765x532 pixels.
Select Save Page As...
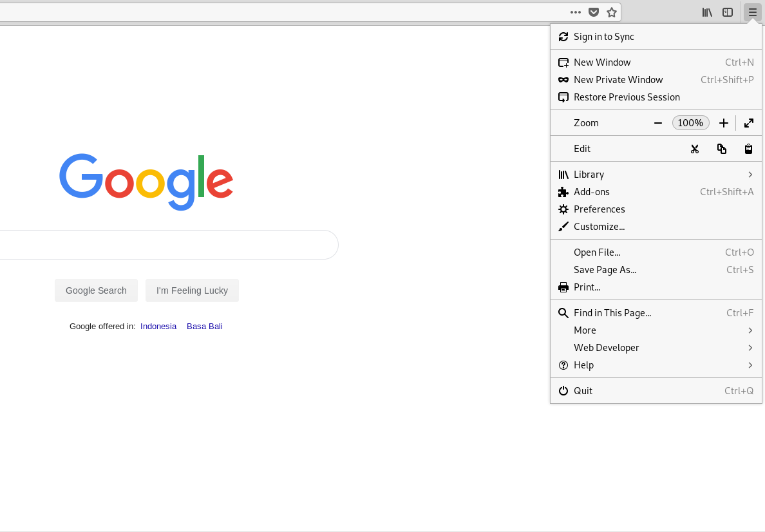coord(656,270)
